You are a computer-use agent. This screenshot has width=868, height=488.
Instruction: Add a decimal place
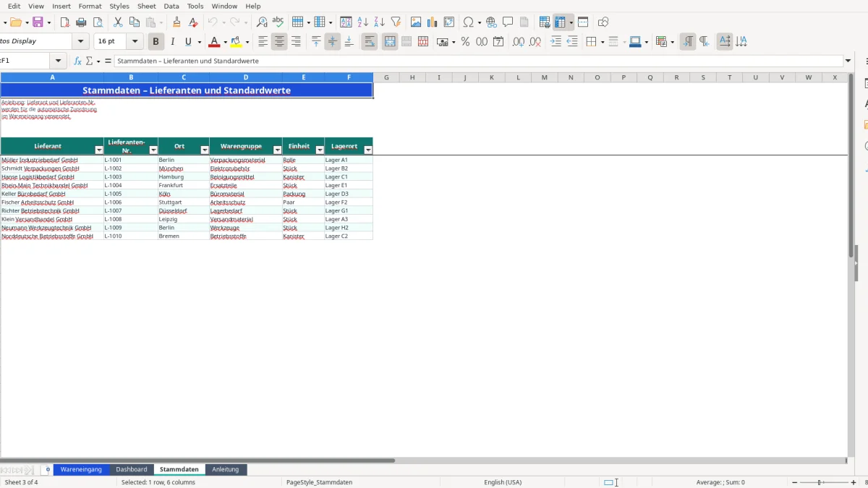pyautogui.click(x=519, y=42)
